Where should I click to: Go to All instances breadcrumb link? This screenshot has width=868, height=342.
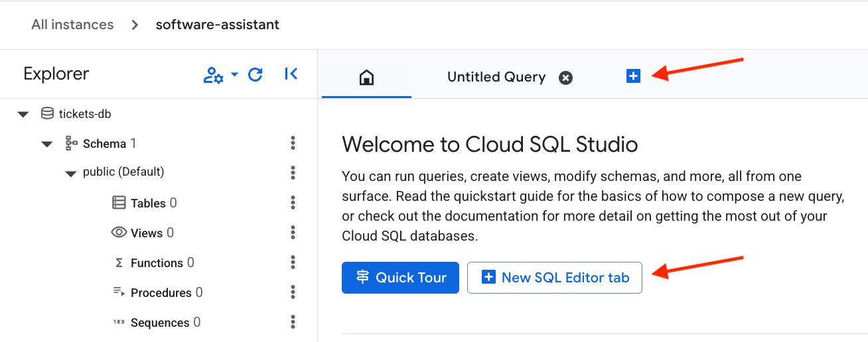tap(72, 25)
